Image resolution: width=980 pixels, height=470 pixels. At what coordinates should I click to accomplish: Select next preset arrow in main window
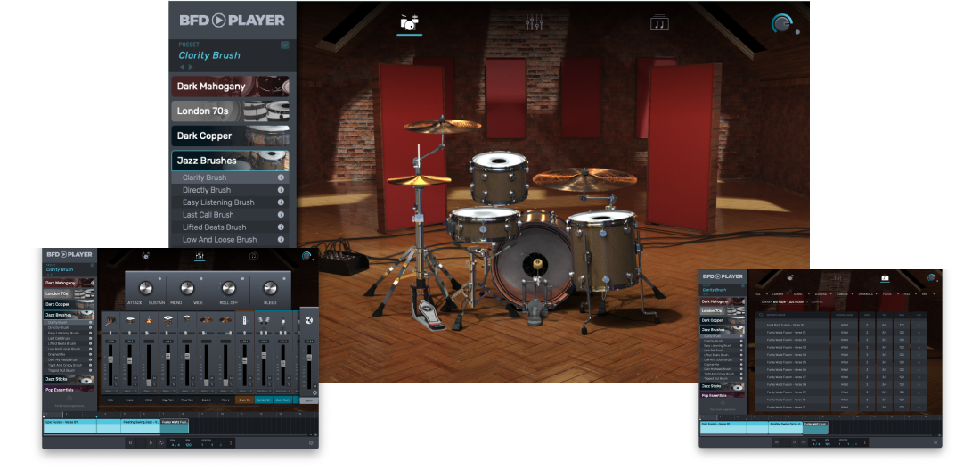(191, 67)
